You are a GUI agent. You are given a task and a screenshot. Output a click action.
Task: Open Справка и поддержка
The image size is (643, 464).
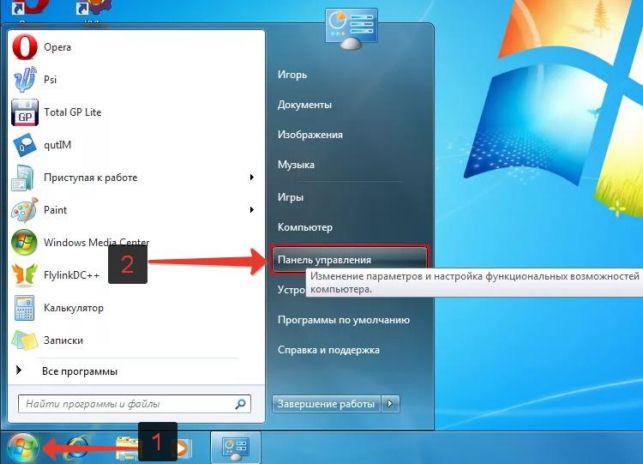click(328, 350)
